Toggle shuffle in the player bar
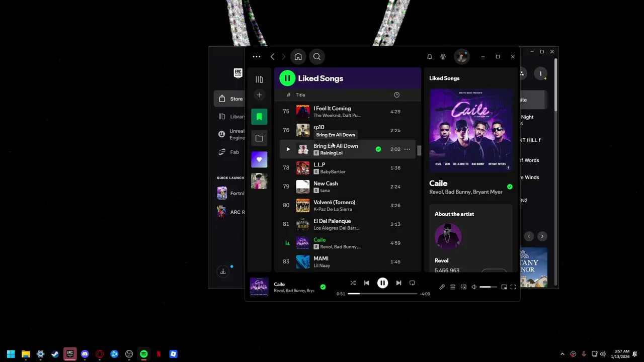The height and width of the screenshot is (362, 644). tap(353, 283)
